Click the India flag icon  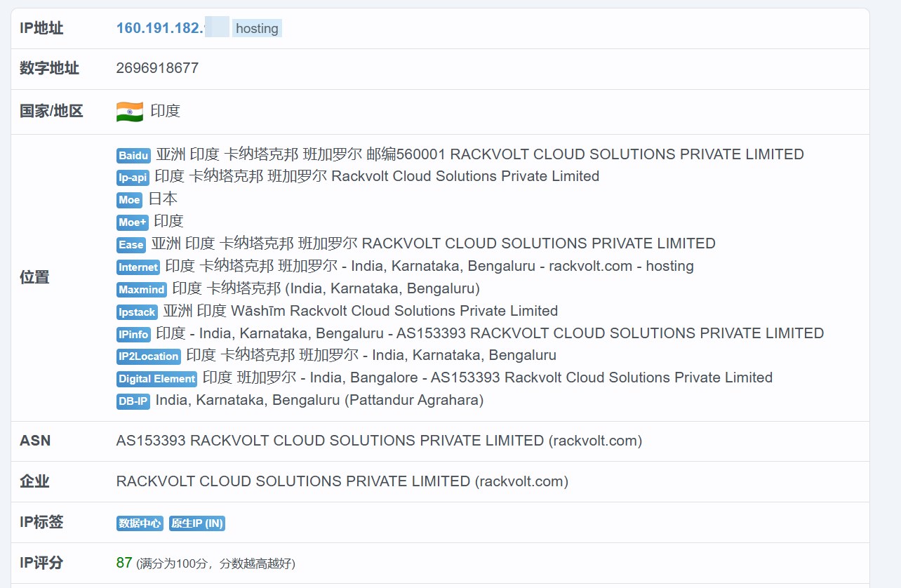click(x=130, y=112)
